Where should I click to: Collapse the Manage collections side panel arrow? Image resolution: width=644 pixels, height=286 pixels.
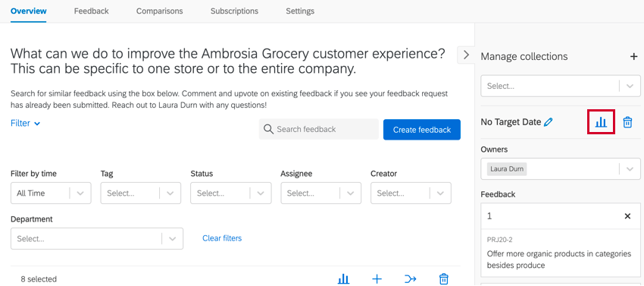[x=466, y=55]
